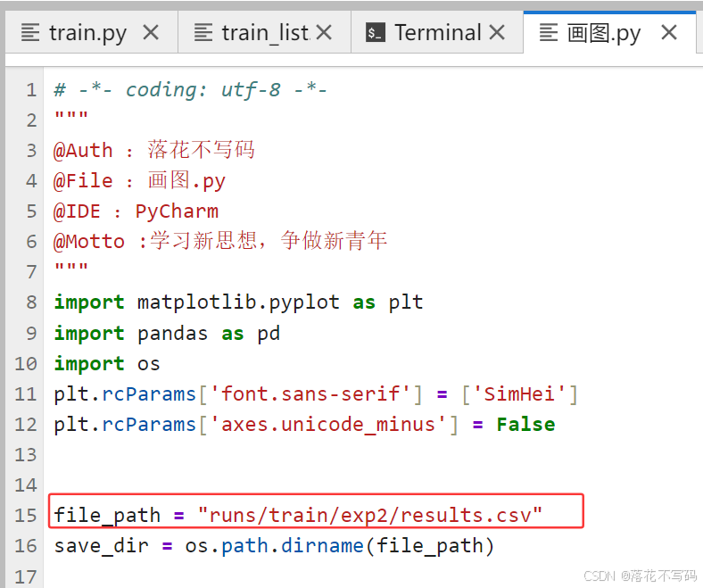Click the 'pd' alias on line 9
This screenshot has height=588, width=703.
click(269, 333)
